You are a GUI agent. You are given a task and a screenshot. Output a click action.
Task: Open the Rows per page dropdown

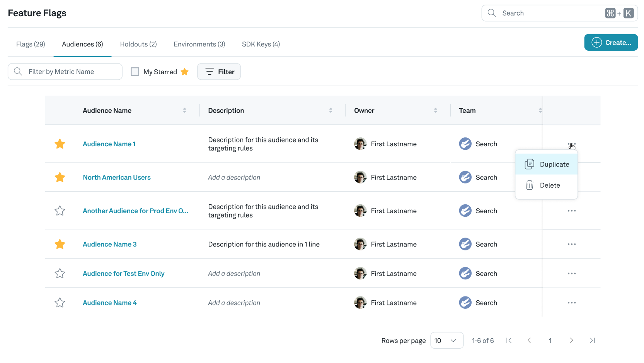click(x=447, y=341)
